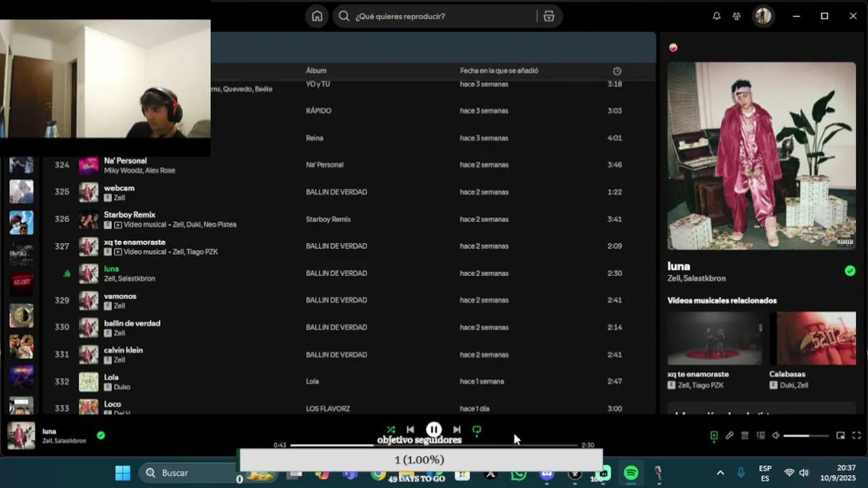The width and height of the screenshot is (868, 488).
Task: Expand hidden tray icons chevron
Action: point(720,473)
